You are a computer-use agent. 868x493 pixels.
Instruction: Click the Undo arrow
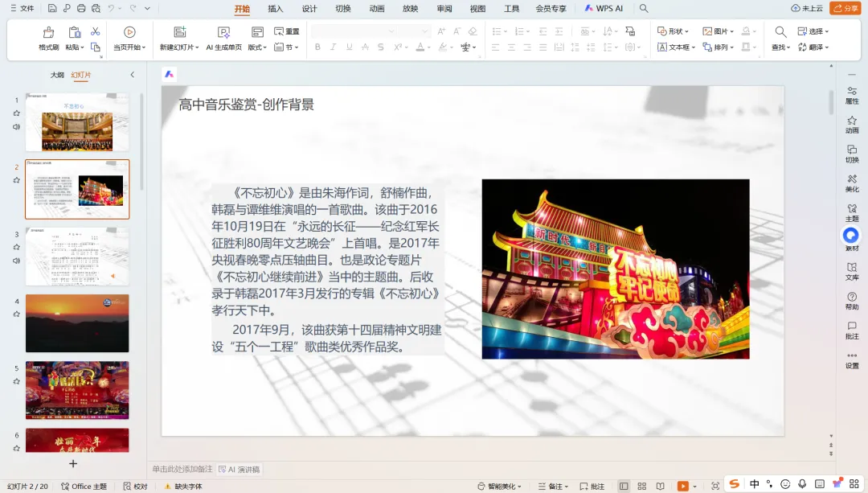coord(111,8)
